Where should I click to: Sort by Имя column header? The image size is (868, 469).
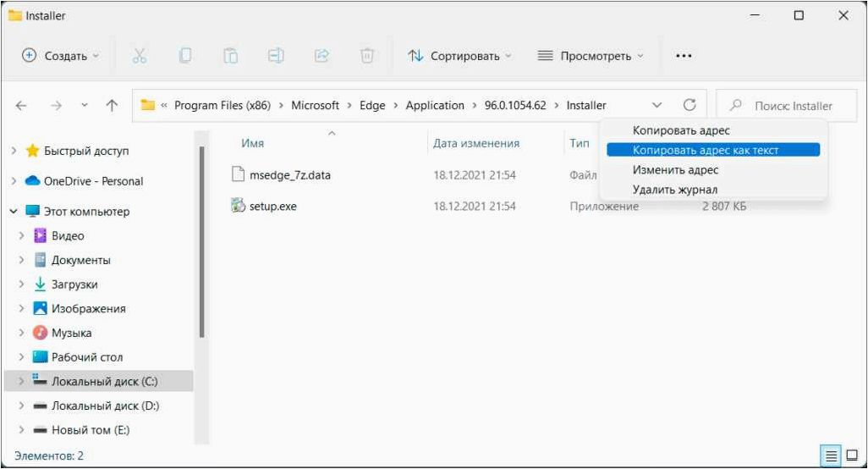pos(252,143)
